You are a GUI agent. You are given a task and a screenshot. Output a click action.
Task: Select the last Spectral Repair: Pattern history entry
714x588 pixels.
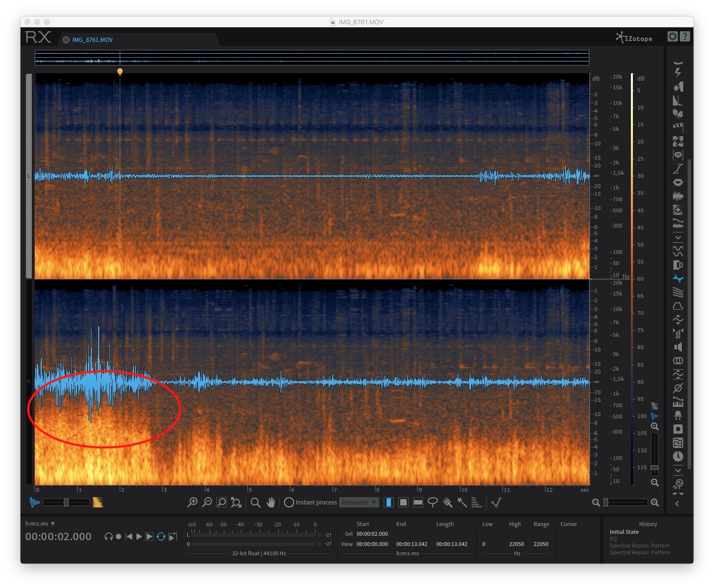[640, 552]
